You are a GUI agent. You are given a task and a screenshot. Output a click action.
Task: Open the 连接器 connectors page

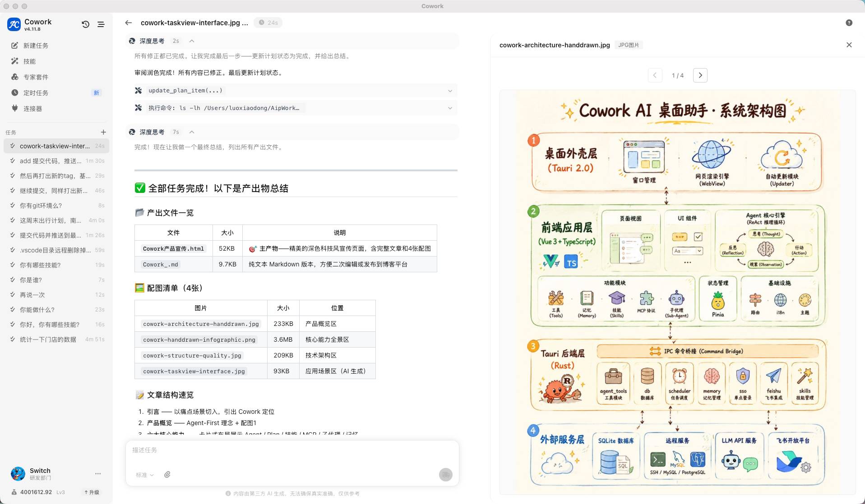(x=56, y=109)
